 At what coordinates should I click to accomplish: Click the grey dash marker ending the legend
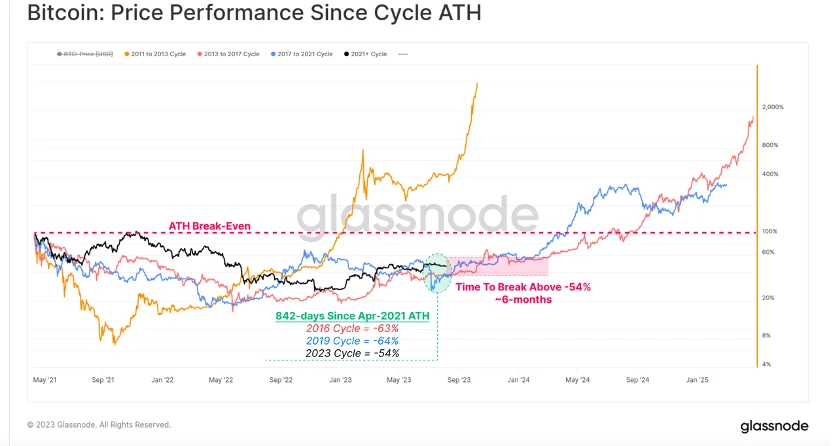[402, 52]
